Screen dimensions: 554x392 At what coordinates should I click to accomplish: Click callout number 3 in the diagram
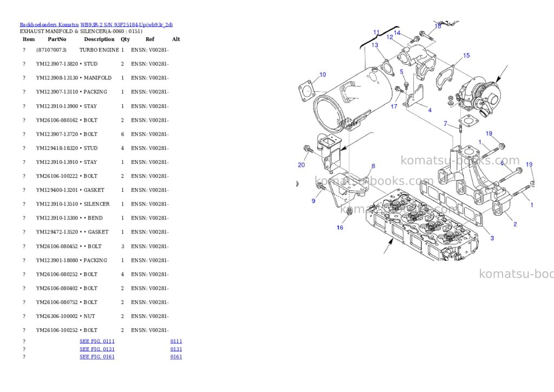click(x=492, y=238)
